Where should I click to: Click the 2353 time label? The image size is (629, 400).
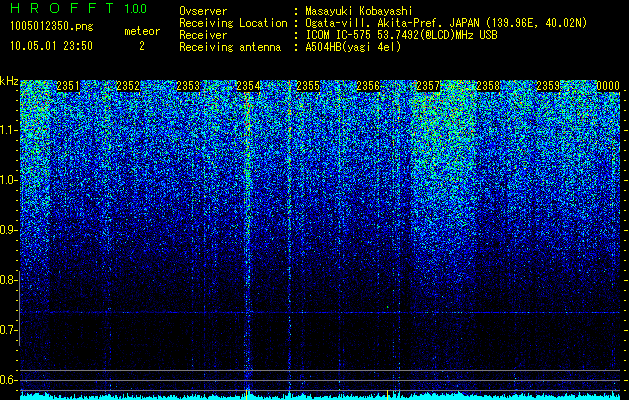coord(188,86)
